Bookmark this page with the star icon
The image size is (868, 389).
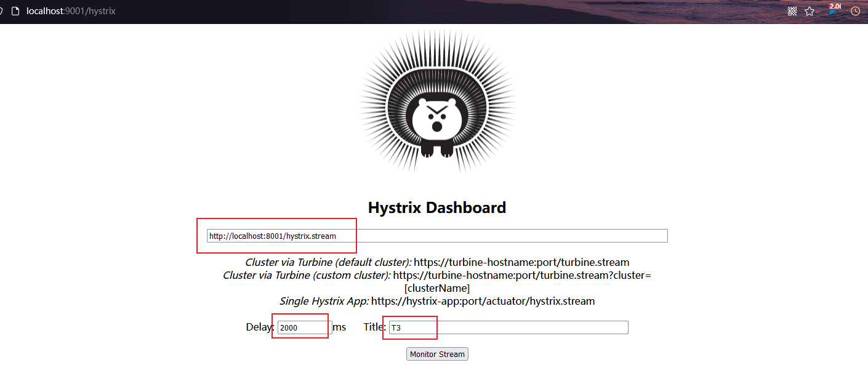(810, 11)
